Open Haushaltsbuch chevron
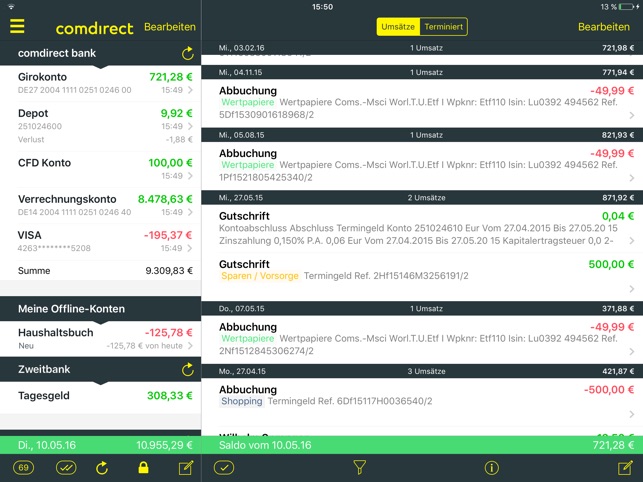 [190, 345]
